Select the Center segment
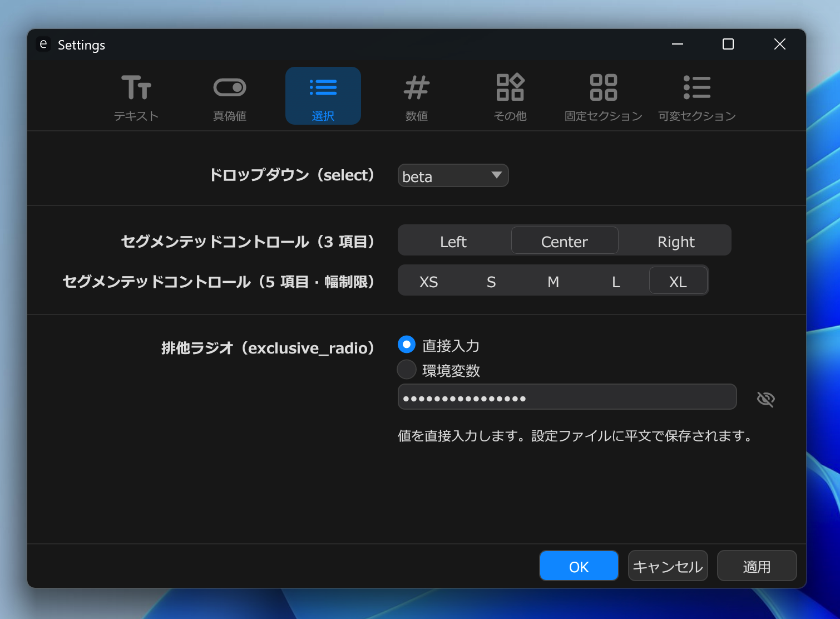This screenshot has width=840, height=619. coord(565,240)
